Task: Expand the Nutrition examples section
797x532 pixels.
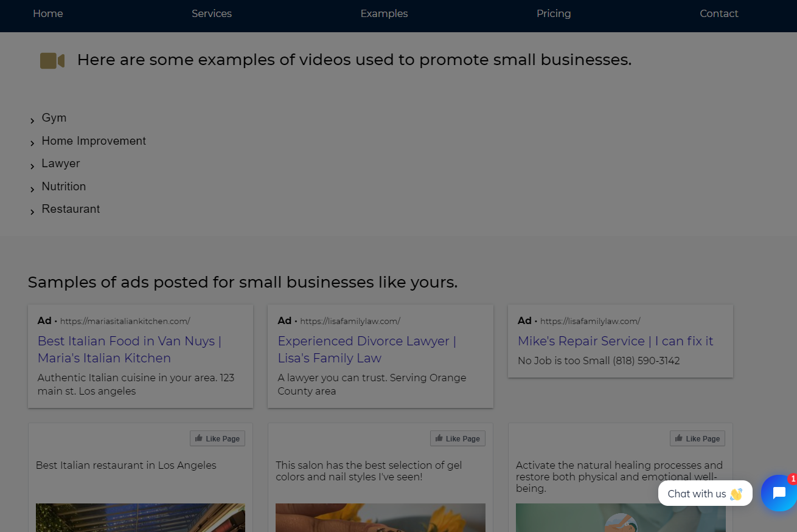Action: coord(64,187)
